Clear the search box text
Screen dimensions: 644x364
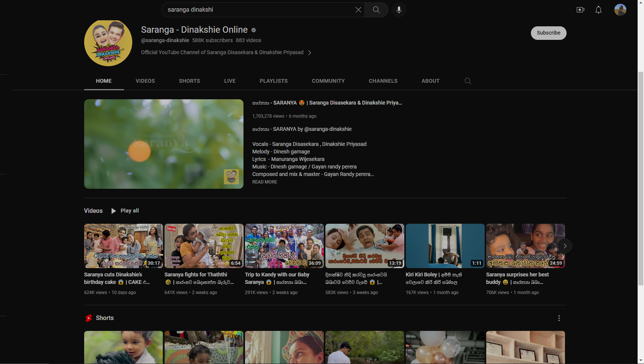(358, 10)
